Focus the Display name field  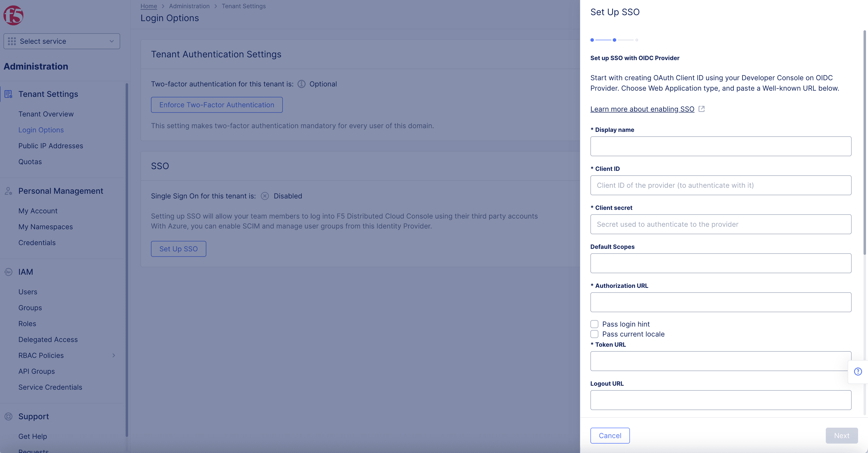(721, 146)
